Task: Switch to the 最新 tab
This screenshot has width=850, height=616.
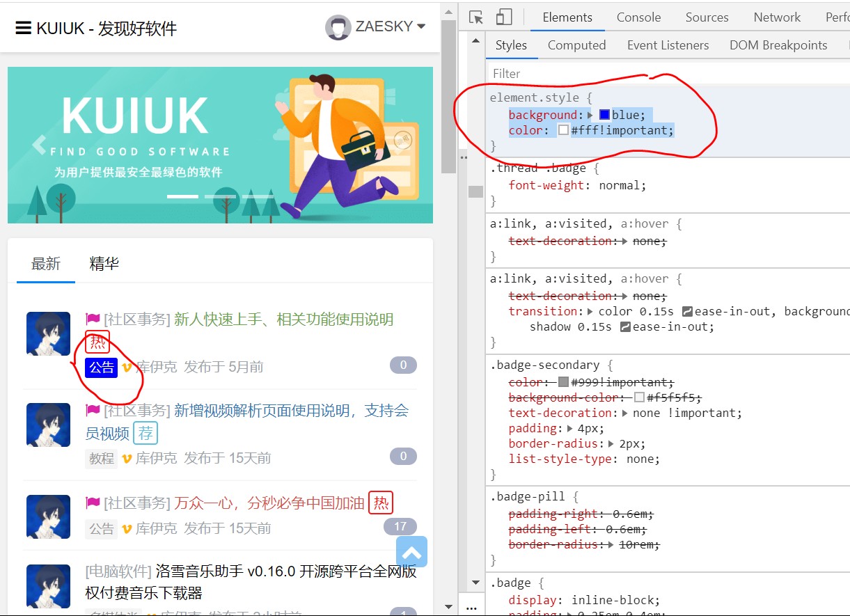Action: click(x=46, y=264)
